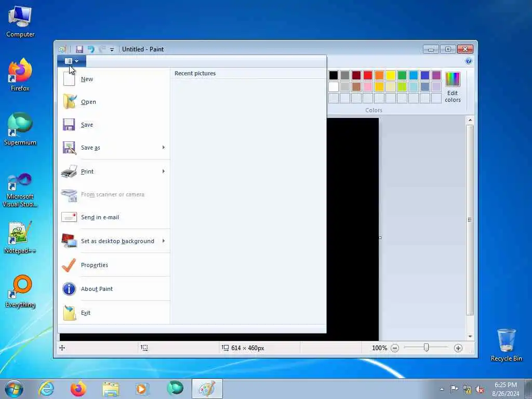The height and width of the screenshot is (399, 532).
Task: Open Supermium desktop shortcut
Action: 20,129
